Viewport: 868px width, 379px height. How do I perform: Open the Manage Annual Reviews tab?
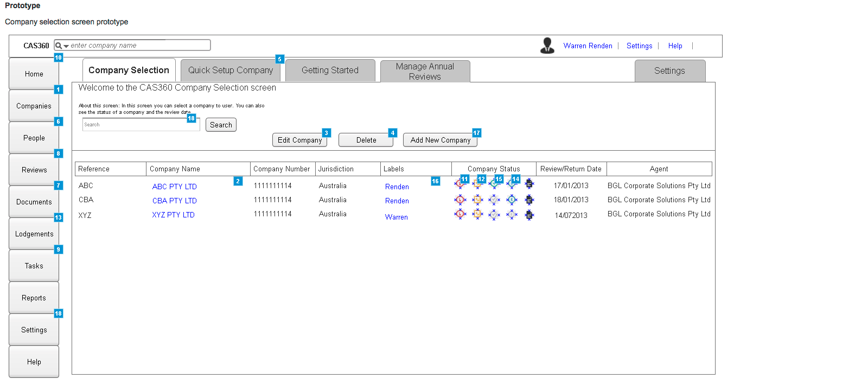pyautogui.click(x=425, y=71)
